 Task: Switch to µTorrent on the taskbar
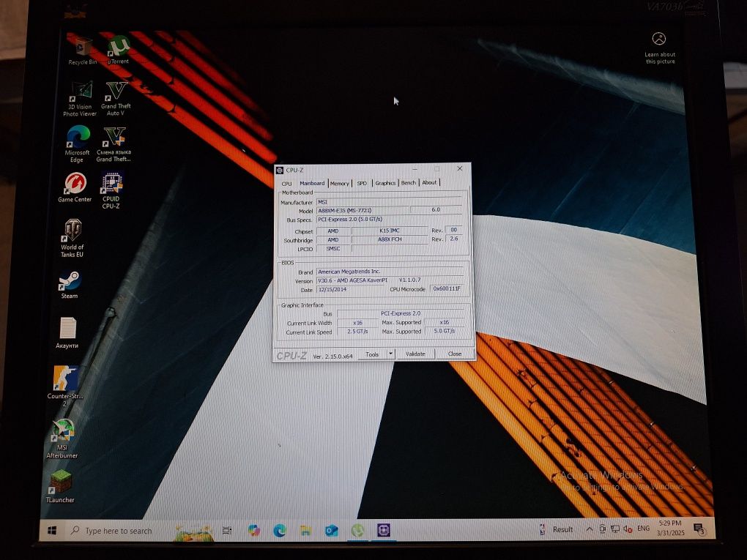[357, 530]
